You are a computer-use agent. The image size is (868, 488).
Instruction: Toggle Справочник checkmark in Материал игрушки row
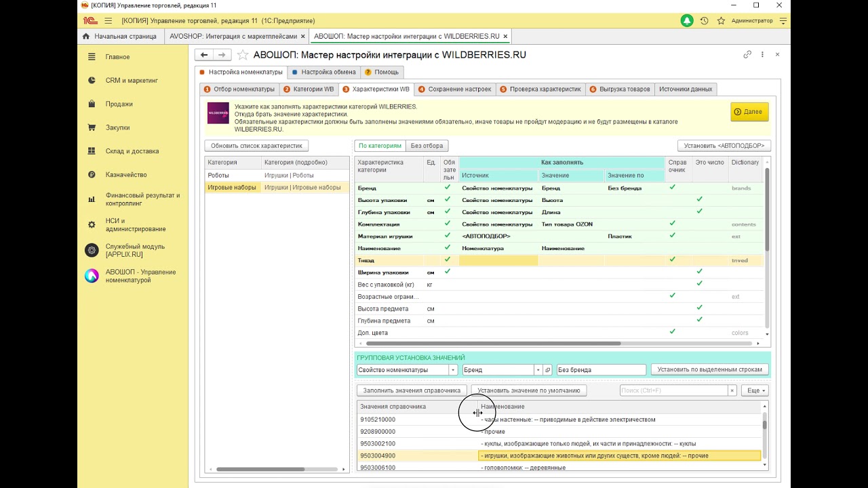click(673, 236)
